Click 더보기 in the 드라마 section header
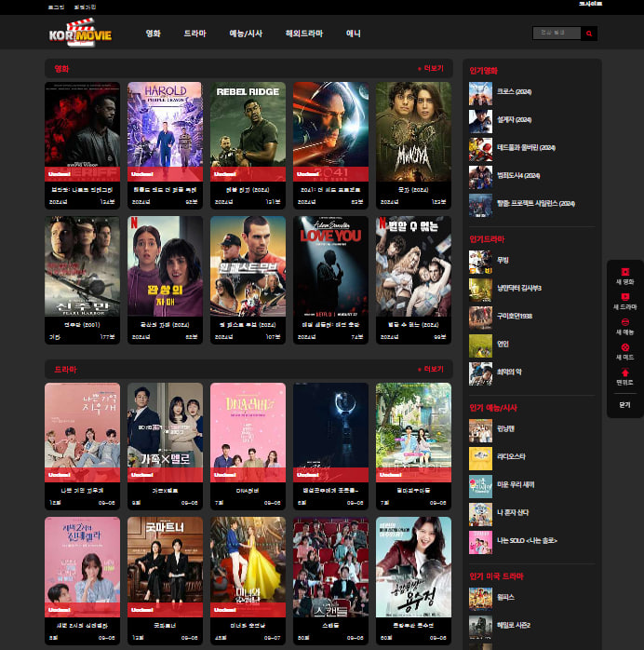644x650 pixels. [x=431, y=369]
